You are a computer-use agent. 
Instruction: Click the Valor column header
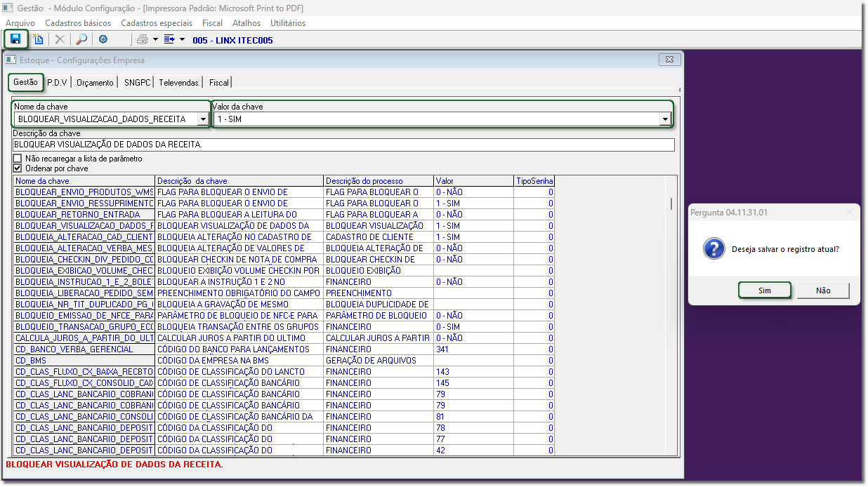(x=474, y=181)
